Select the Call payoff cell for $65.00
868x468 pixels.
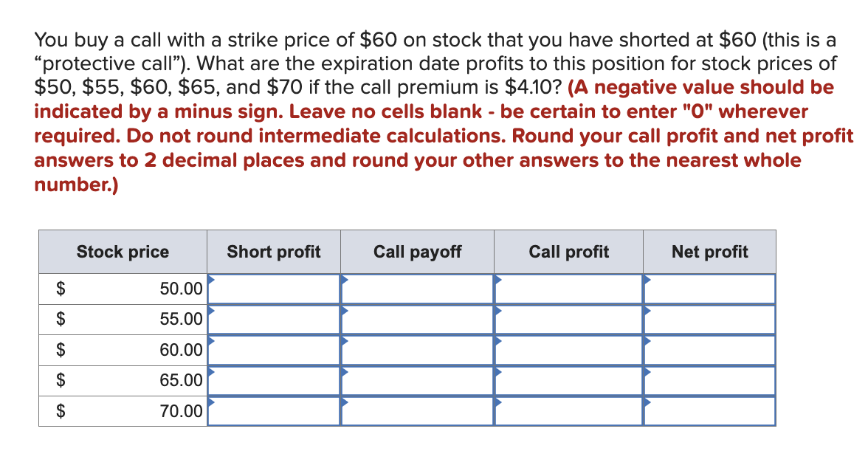pyautogui.click(x=417, y=380)
